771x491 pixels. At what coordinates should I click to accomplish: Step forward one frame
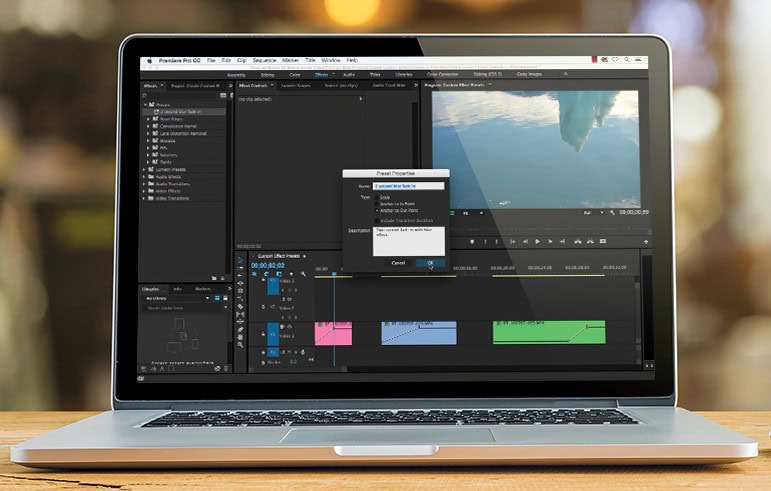(550, 242)
